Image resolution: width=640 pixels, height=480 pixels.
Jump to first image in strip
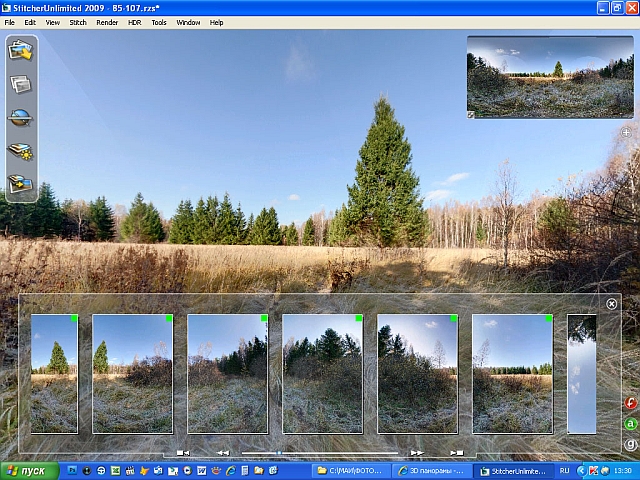(183, 453)
